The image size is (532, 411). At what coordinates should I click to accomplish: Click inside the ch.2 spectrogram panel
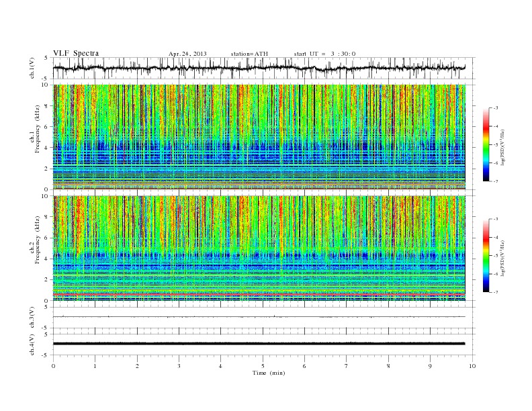[259, 248]
